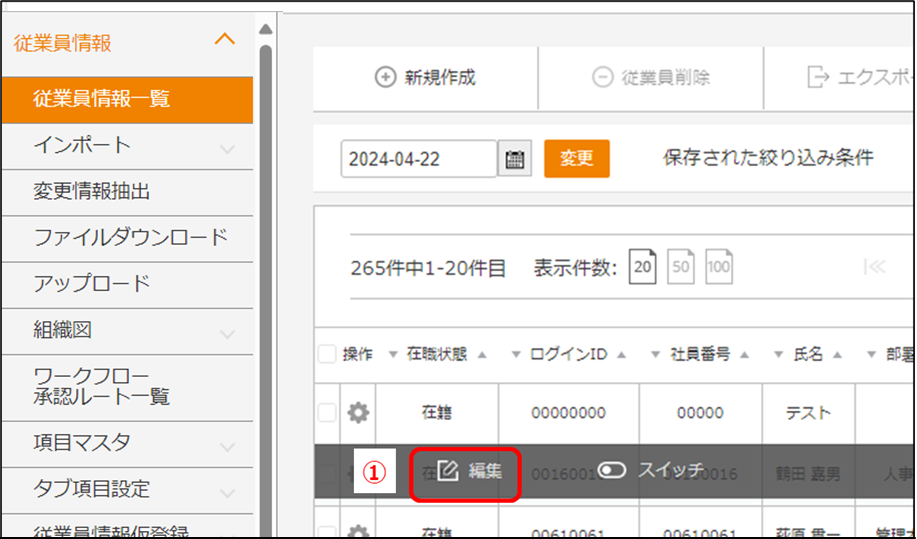Click the orange 変更 button
Viewport: 917px width, 539px height.
click(576, 159)
